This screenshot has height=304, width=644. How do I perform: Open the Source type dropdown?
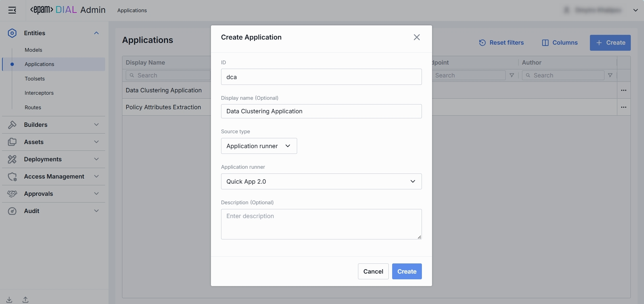click(259, 146)
